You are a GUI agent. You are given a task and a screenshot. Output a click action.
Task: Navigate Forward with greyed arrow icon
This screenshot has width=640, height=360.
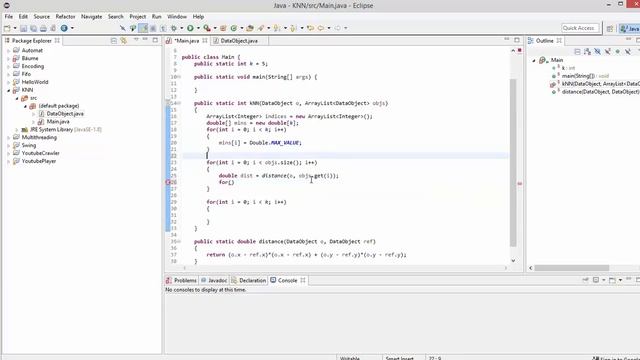click(338, 28)
